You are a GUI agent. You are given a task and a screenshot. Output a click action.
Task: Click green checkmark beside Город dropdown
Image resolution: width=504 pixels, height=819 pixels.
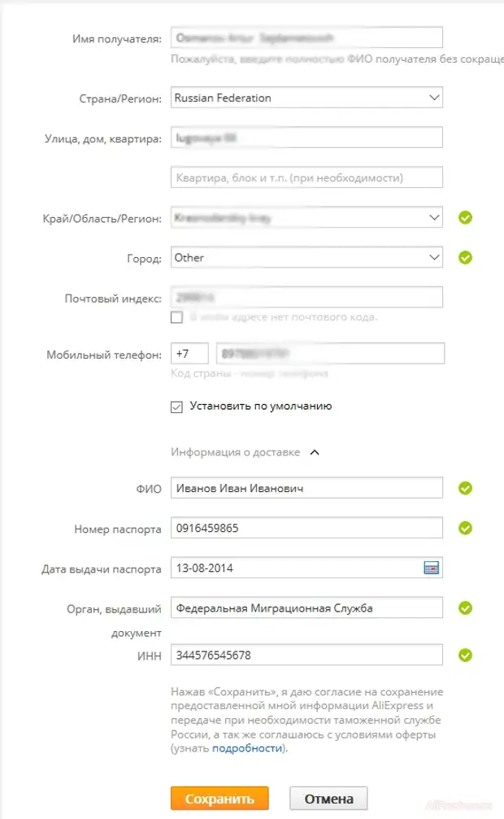(465, 258)
